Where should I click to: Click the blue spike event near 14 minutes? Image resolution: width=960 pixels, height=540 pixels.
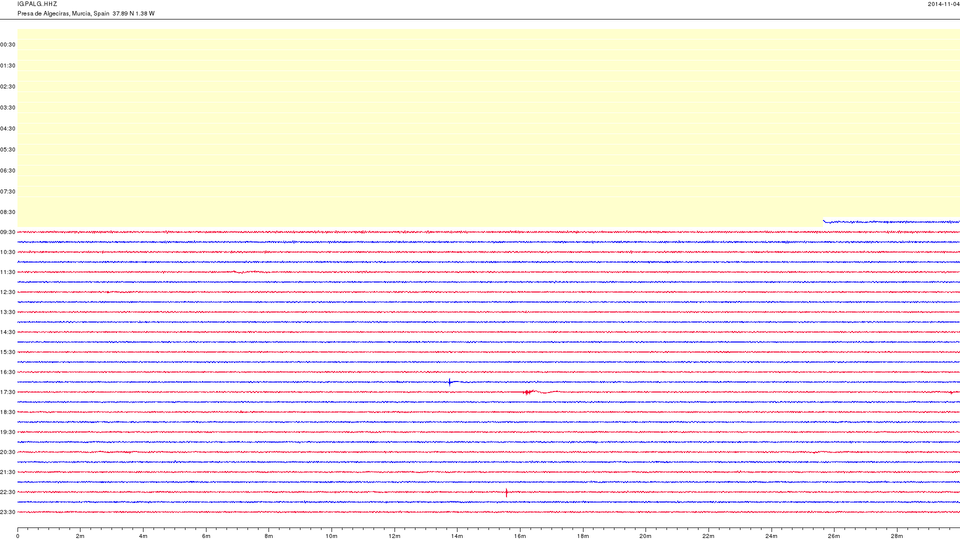click(450, 382)
